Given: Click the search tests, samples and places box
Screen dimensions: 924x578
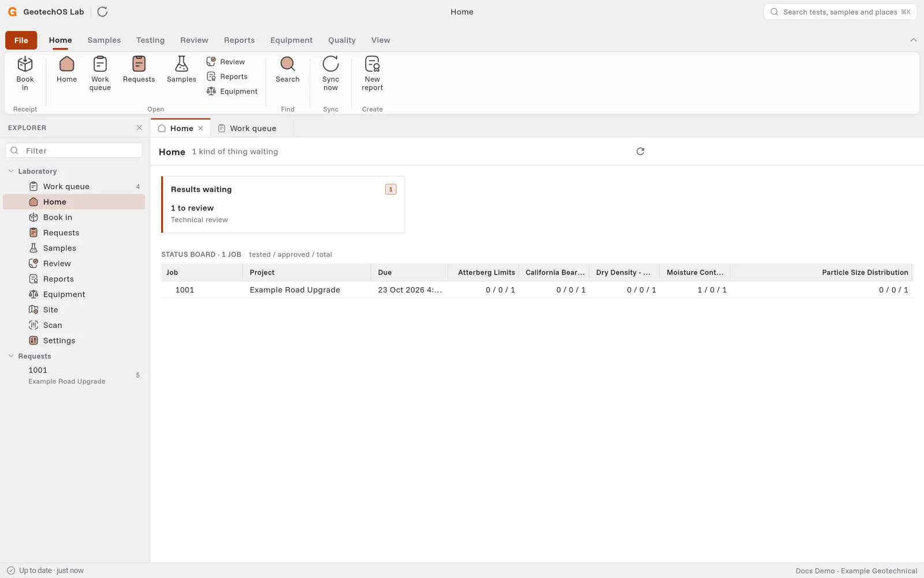Looking at the screenshot, I should [840, 12].
